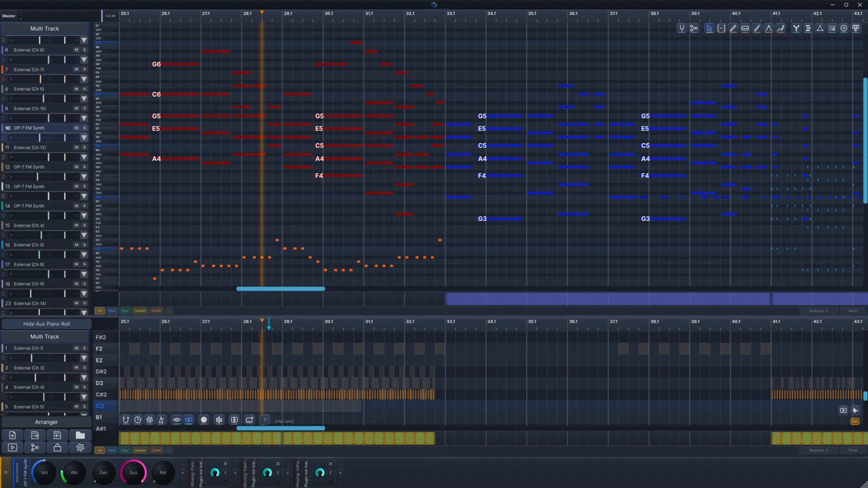
Task: Click the add clip icon in aux toolbar
Action: 250,420
